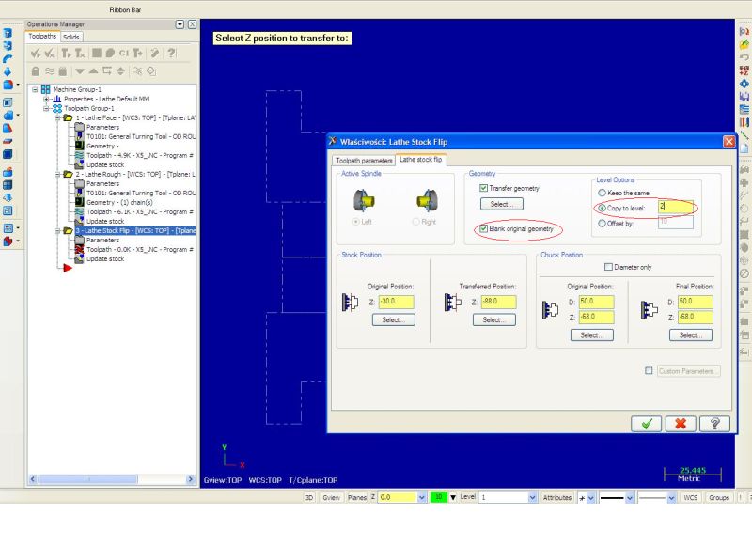The width and height of the screenshot is (752, 560).
Task: Click the WCS button in status bar
Action: click(691, 498)
